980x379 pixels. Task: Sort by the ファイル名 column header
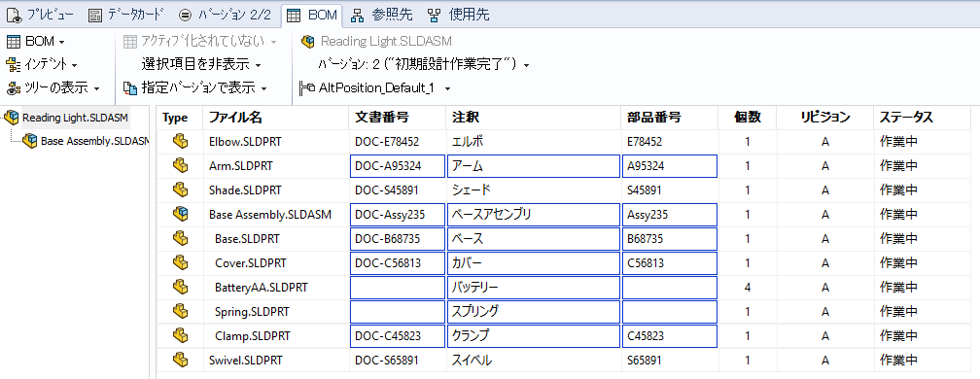(276, 118)
